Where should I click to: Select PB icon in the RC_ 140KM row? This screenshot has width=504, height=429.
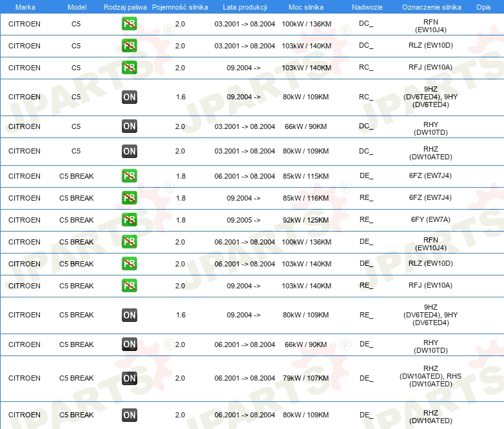[x=129, y=68]
